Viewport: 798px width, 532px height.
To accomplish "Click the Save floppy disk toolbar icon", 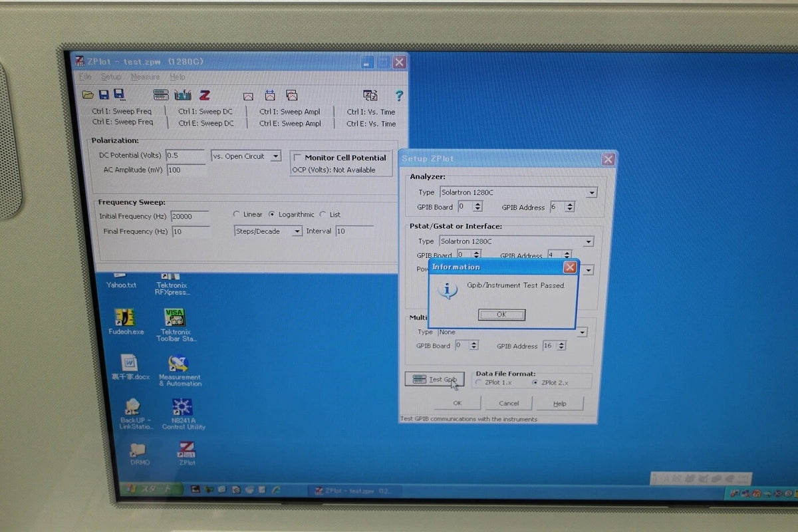I will point(104,95).
